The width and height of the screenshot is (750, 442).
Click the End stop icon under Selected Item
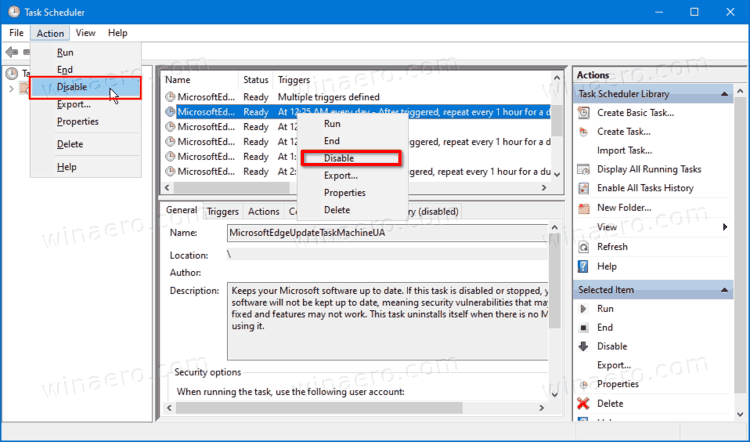[584, 328]
